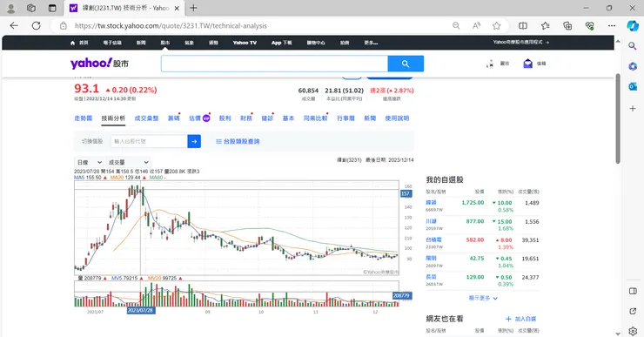Click the browser address bar URL
644x337 pixels.
pyautogui.click(x=171, y=25)
